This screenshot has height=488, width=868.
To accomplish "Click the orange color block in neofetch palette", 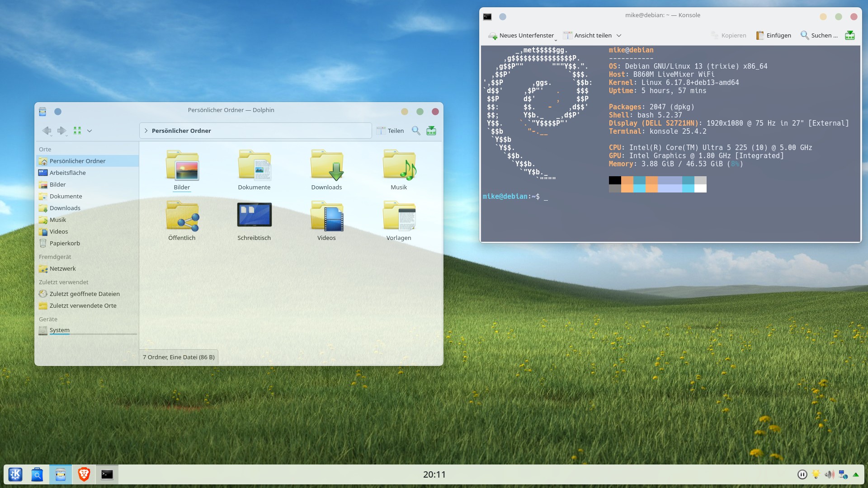I will (x=627, y=180).
